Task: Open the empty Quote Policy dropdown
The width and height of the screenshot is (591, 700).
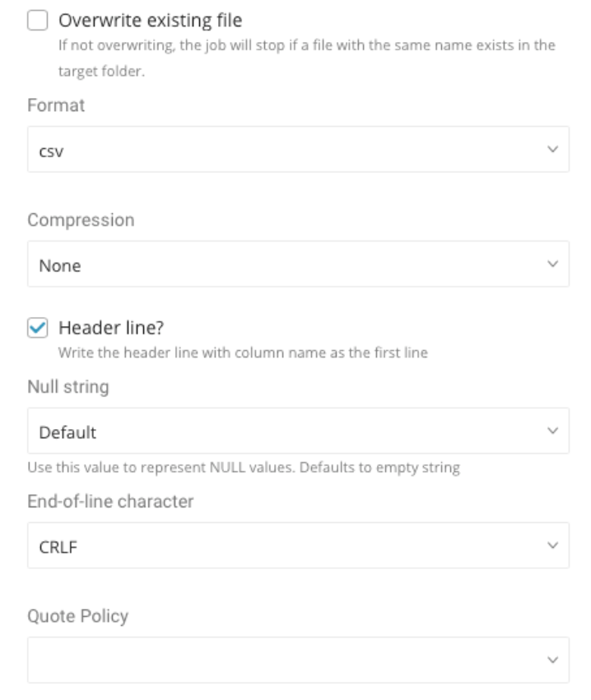Action: coord(280,660)
